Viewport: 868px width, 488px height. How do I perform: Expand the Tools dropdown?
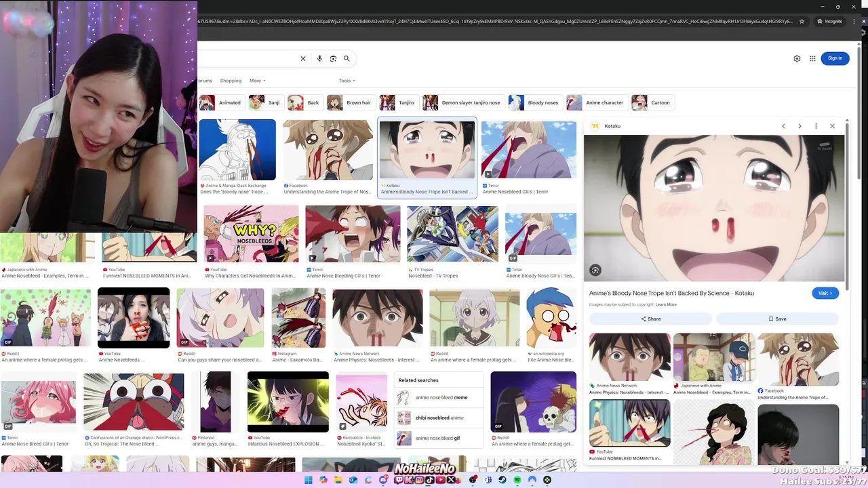pyautogui.click(x=347, y=81)
